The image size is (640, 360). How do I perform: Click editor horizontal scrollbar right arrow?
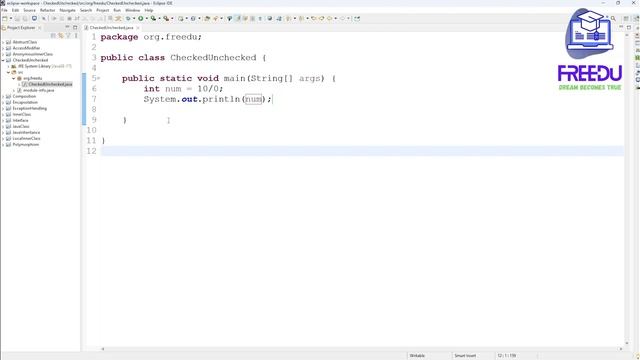621,349
